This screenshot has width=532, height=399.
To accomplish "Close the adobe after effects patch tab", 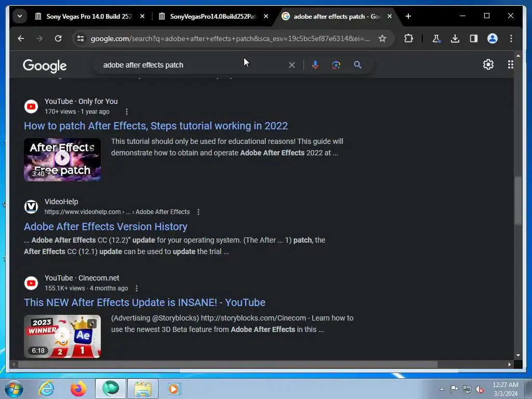I will (x=390, y=16).
